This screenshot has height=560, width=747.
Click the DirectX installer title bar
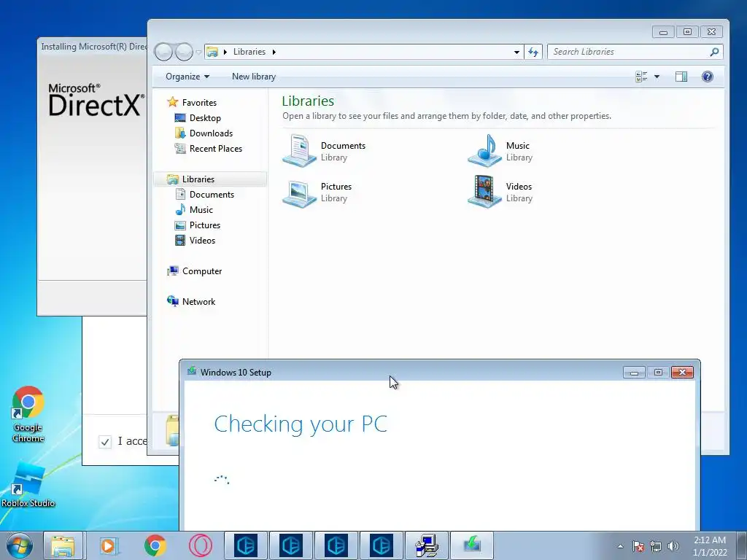93,46
